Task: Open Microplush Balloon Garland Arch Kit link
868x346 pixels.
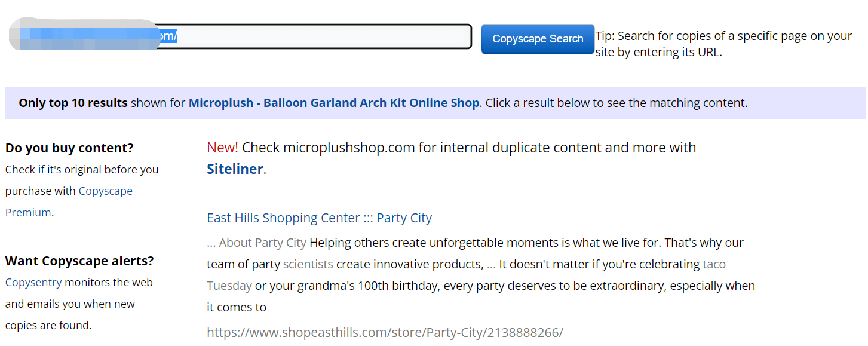Action: (x=334, y=103)
